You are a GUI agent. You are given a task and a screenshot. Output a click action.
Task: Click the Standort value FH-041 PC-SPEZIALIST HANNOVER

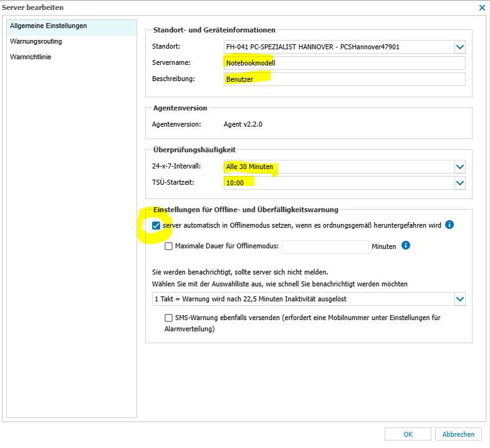(x=313, y=47)
